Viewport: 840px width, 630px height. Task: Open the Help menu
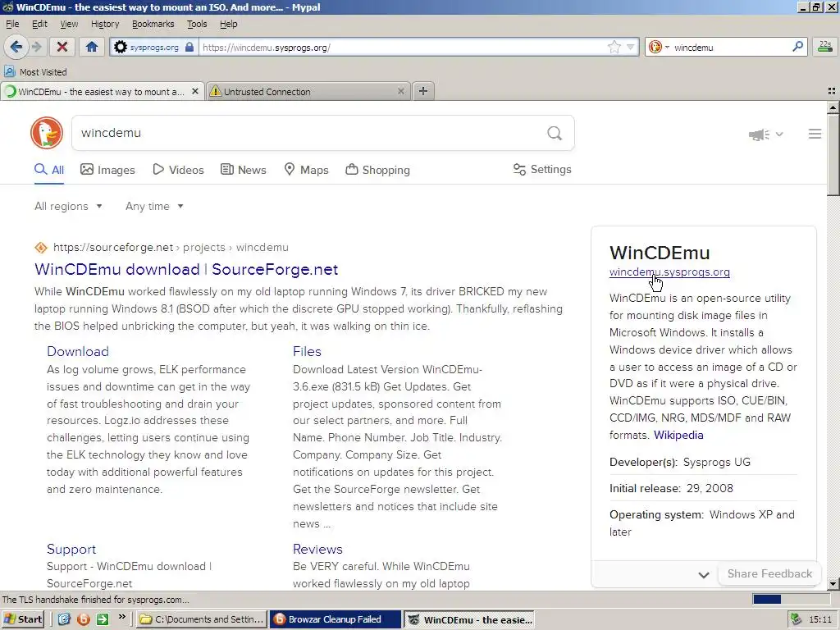coord(229,24)
